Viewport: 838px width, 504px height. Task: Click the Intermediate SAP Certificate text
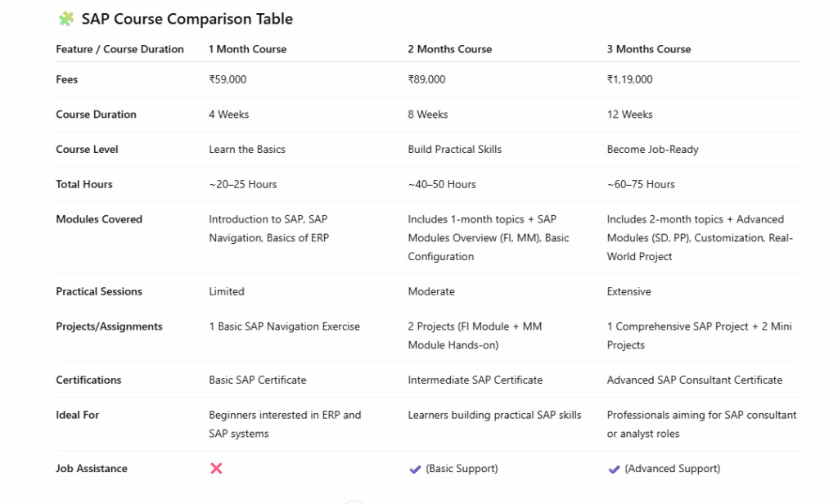tap(475, 380)
